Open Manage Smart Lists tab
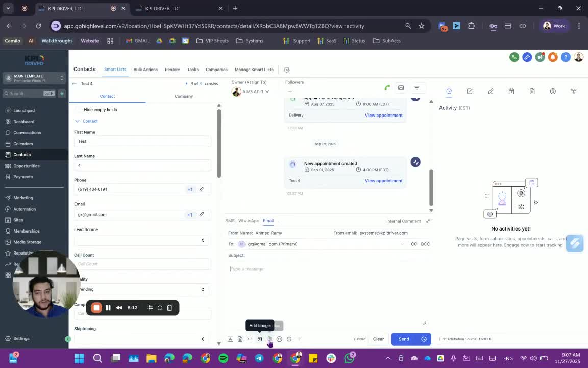 pos(254,70)
